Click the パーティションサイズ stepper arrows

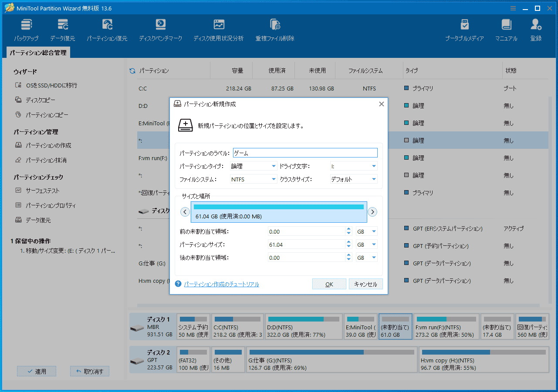[x=348, y=245]
